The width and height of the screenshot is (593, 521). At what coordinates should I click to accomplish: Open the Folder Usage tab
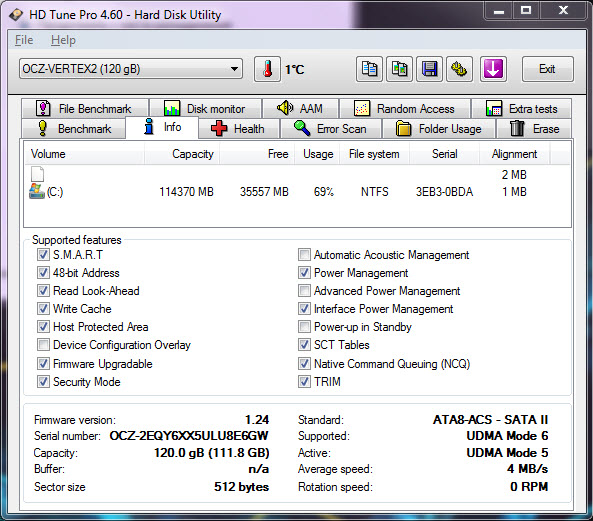[439, 129]
